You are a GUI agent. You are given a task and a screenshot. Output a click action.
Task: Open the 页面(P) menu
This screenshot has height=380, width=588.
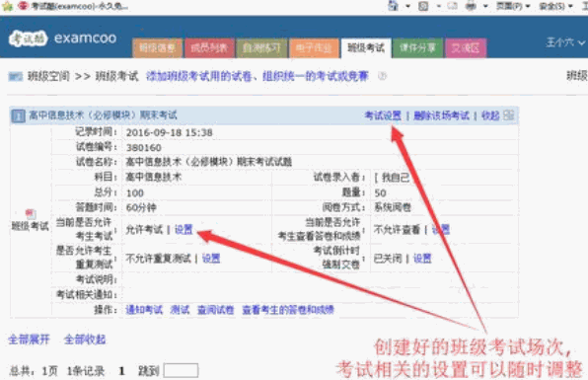(513, 6)
